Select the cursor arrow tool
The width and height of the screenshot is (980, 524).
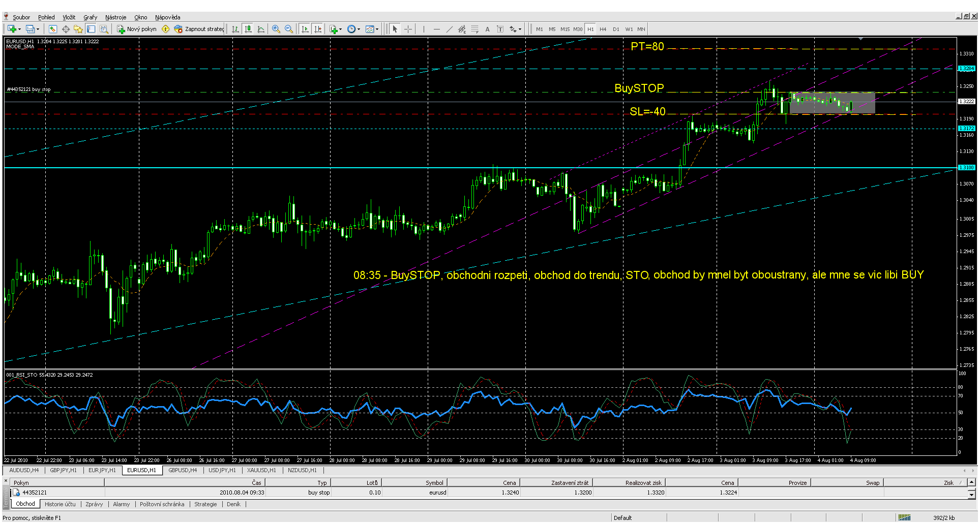[x=395, y=29]
